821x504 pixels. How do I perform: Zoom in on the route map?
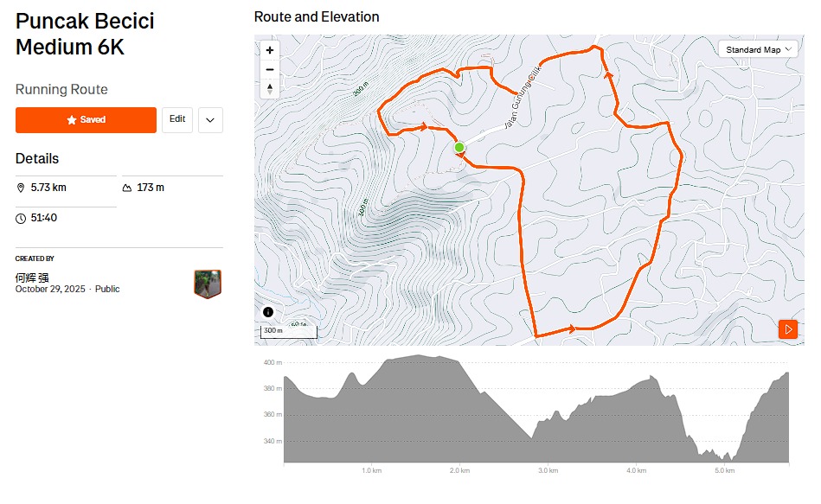pyautogui.click(x=270, y=50)
